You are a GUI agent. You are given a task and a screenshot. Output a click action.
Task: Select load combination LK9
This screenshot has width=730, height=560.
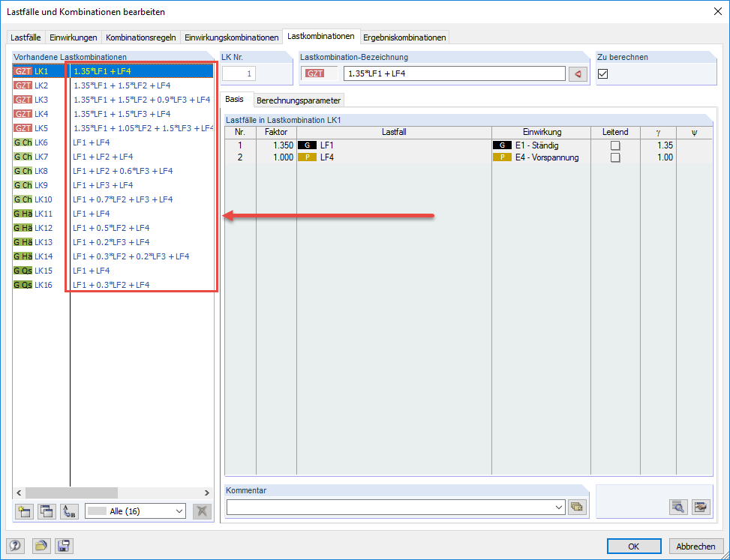[113, 185]
